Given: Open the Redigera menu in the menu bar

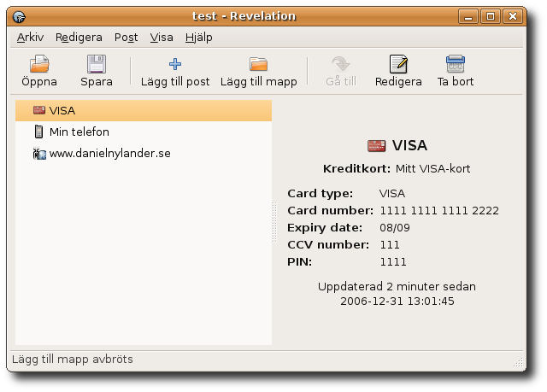Looking at the screenshot, I should pyautogui.click(x=79, y=38).
